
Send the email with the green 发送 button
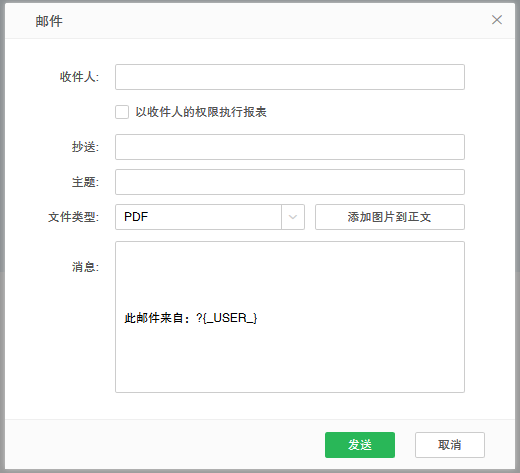click(x=360, y=445)
